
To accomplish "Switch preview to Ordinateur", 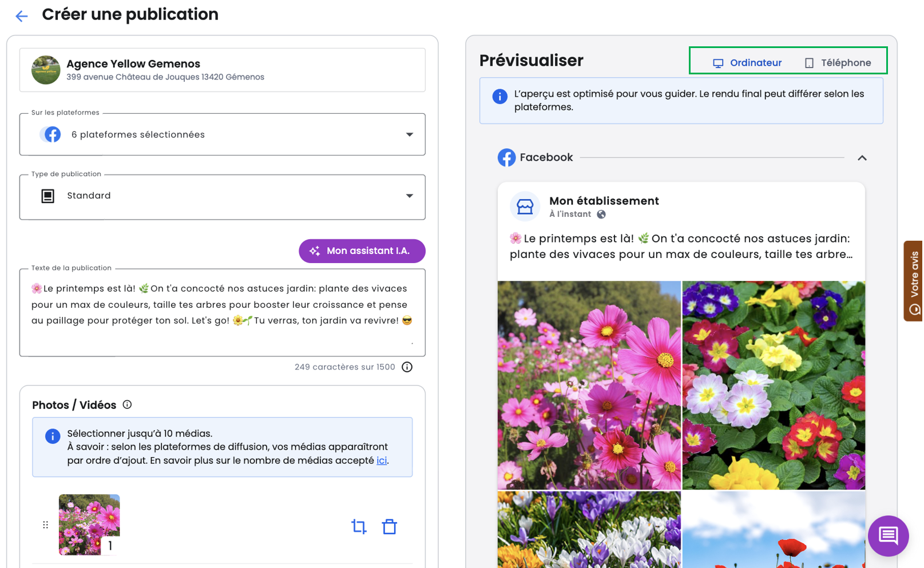I will tap(747, 63).
